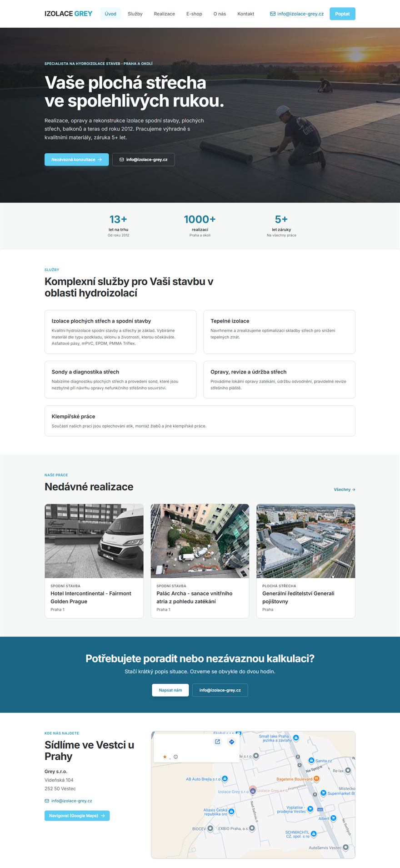Click the Napsat nám button
The height and width of the screenshot is (868, 400).
170,690
